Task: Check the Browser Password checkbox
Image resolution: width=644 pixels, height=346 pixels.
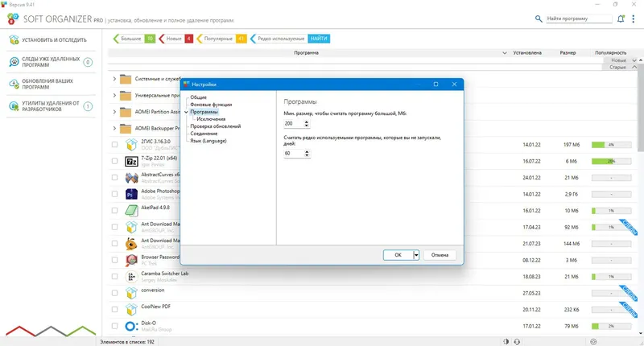Action: (x=114, y=260)
